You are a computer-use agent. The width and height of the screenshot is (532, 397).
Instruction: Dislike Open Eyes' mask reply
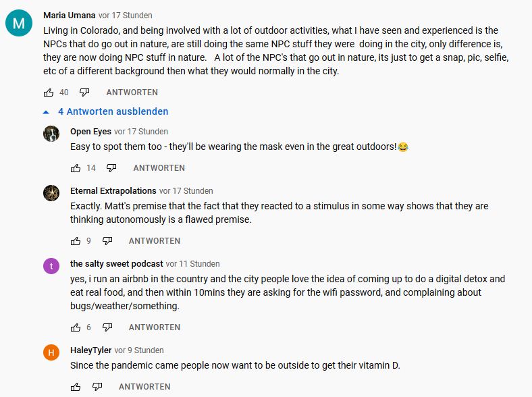[x=111, y=168]
